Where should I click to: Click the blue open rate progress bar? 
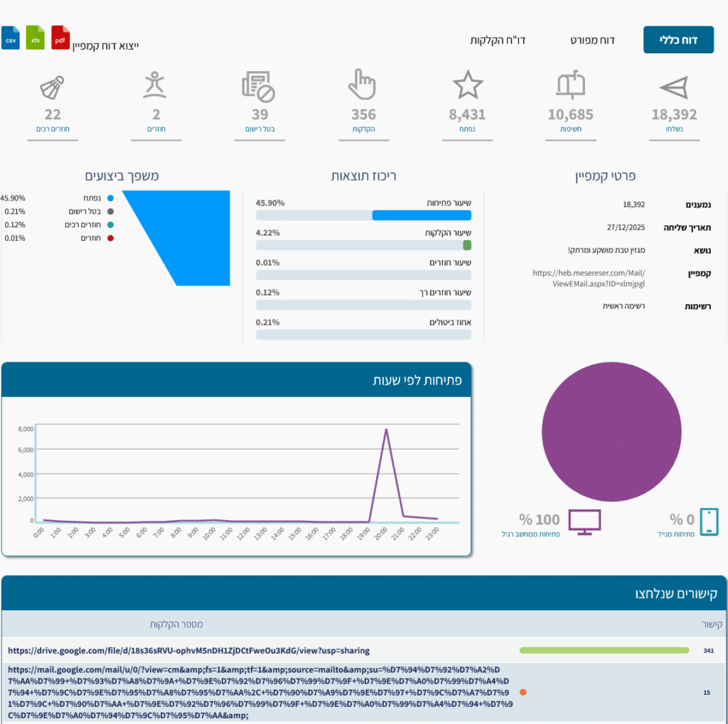422,215
